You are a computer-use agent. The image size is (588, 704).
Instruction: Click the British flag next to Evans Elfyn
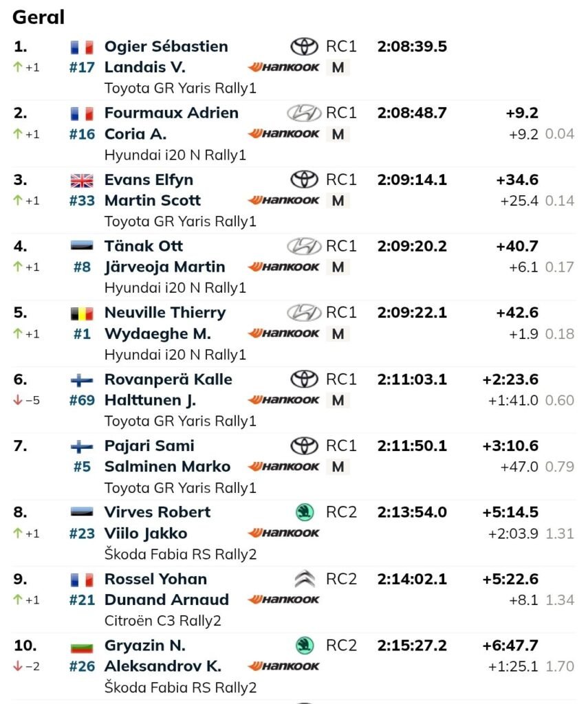[82, 181]
